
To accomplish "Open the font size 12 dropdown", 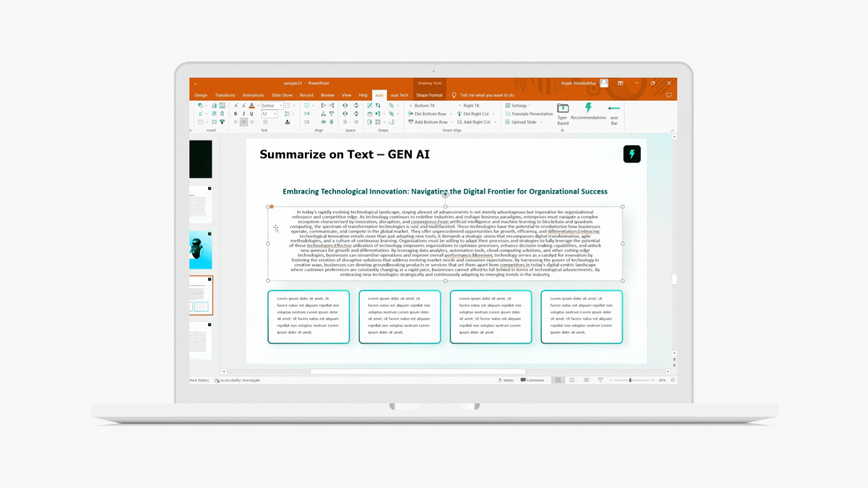I will pyautogui.click(x=275, y=114).
